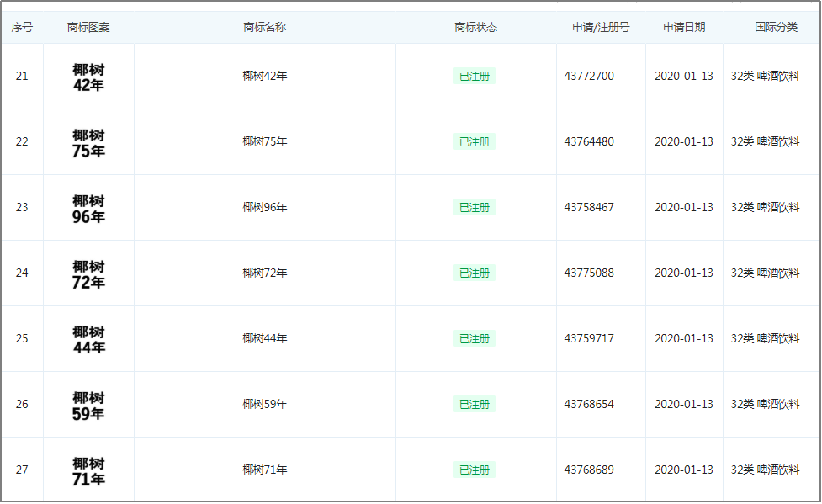
Task: Click the 国际分类 column header
Action: pyautogui.click(x=776, y=27)
